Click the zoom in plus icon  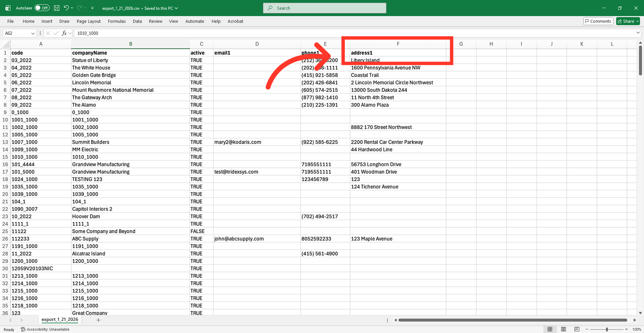pyautogui.click(x=626, y=329)
